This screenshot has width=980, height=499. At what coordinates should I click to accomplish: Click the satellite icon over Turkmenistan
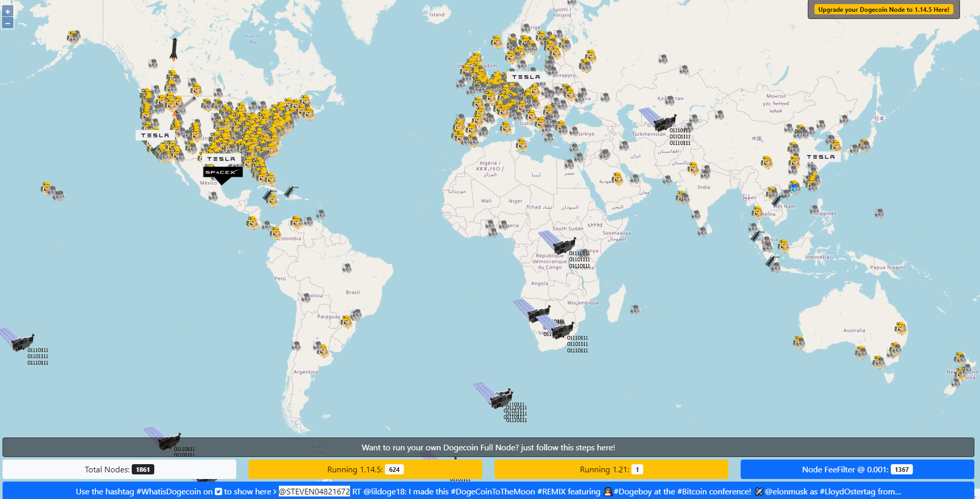tap(658, 121)
